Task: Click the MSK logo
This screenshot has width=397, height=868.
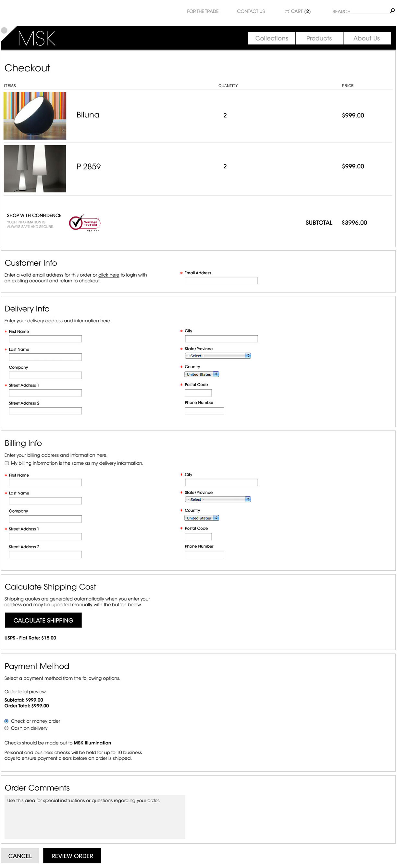Action: [x=36, y=38]
